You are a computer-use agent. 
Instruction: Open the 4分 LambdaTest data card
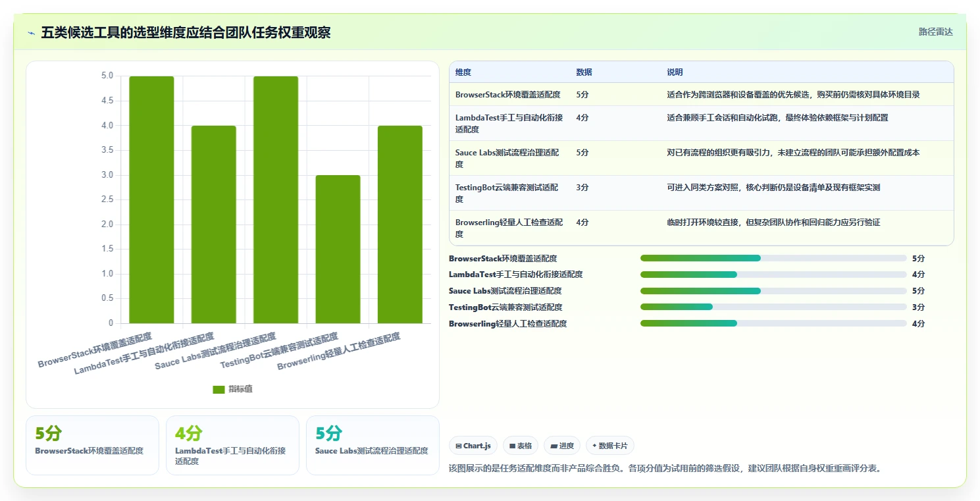[232, 445]
